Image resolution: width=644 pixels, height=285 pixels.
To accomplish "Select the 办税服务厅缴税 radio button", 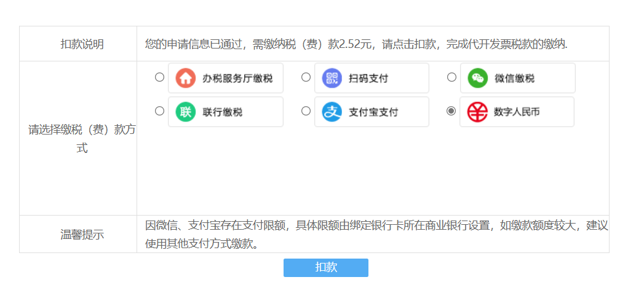I will point(159,77).
